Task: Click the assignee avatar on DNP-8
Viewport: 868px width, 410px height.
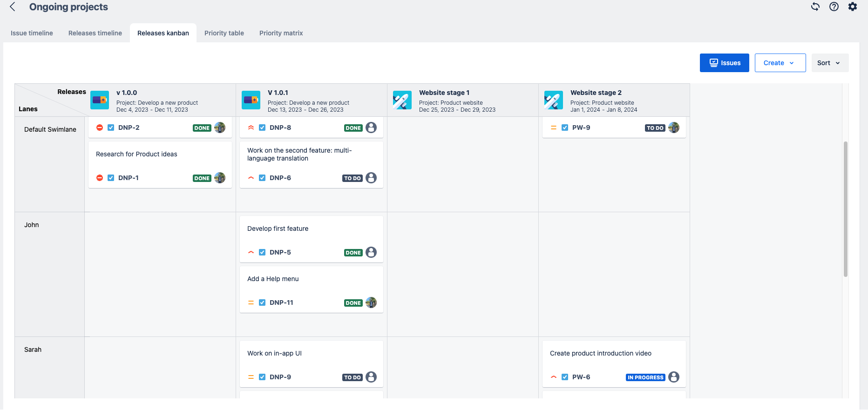Action: 371,128
